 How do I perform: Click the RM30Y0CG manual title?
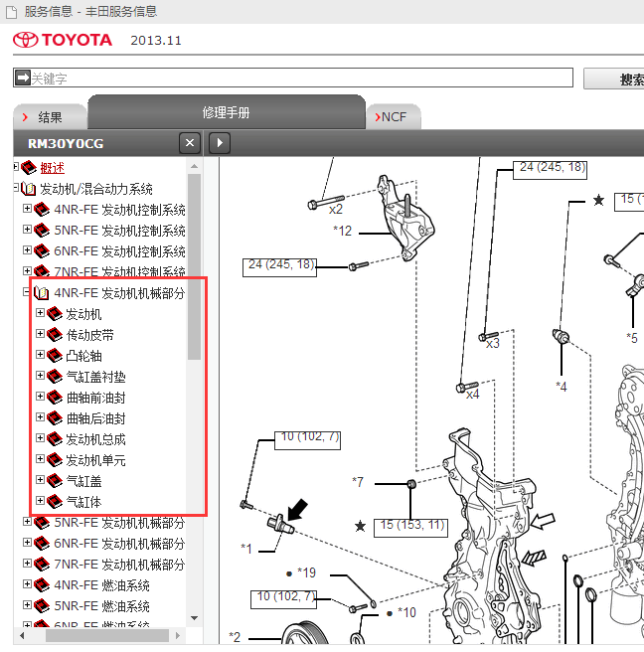(66, 144)
